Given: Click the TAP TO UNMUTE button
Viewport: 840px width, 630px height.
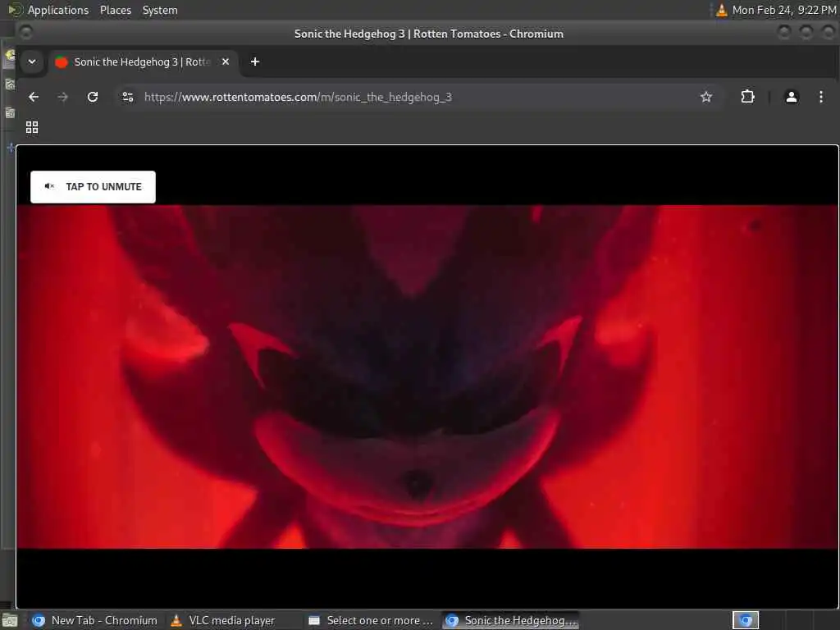Looking at the screenshot, I should point(93,186).
